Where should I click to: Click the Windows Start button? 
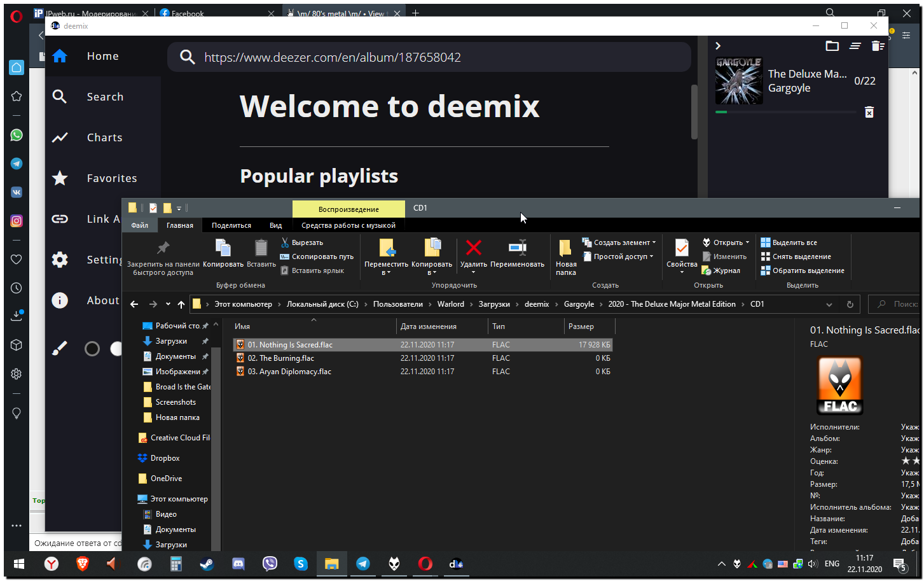tap(19, 564)
